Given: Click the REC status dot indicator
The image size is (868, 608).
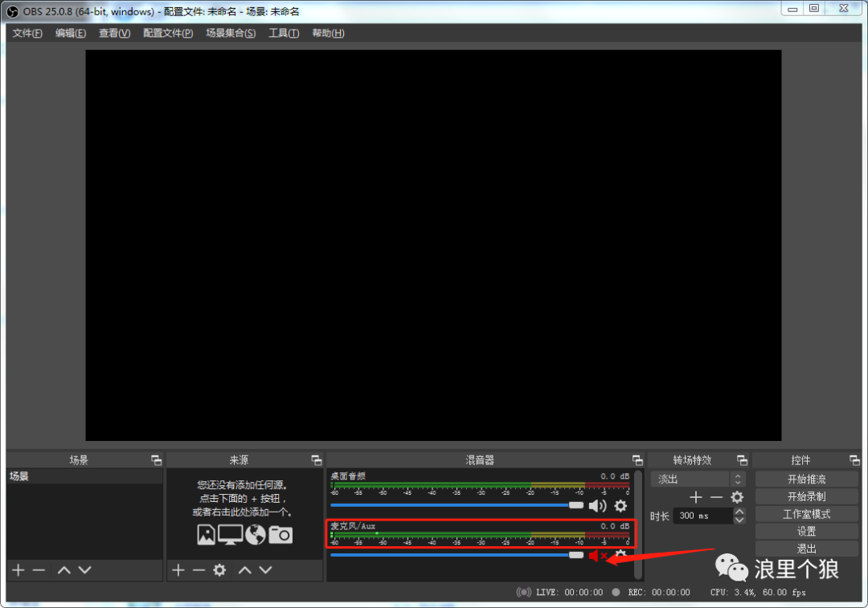Looking at the screenshot, I should (616, 593).
